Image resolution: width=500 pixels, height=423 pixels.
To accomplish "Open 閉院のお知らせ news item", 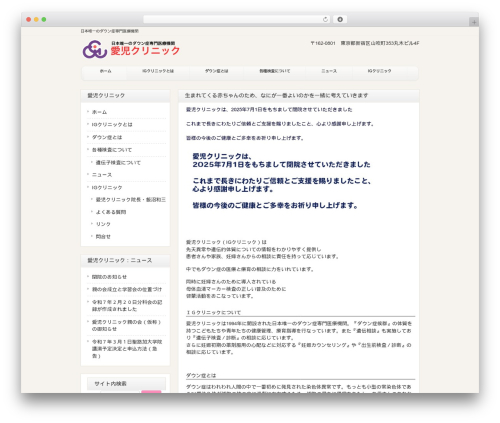I will point(109,277).
